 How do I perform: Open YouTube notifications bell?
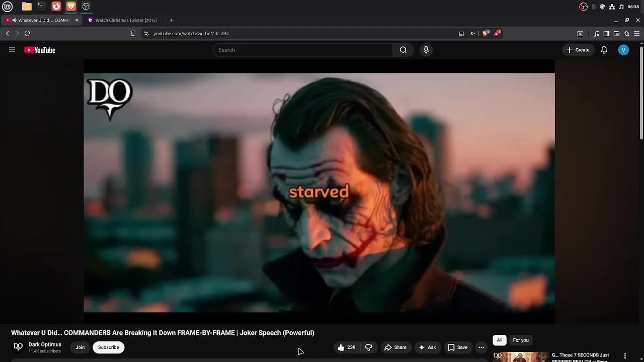[604, 50]
